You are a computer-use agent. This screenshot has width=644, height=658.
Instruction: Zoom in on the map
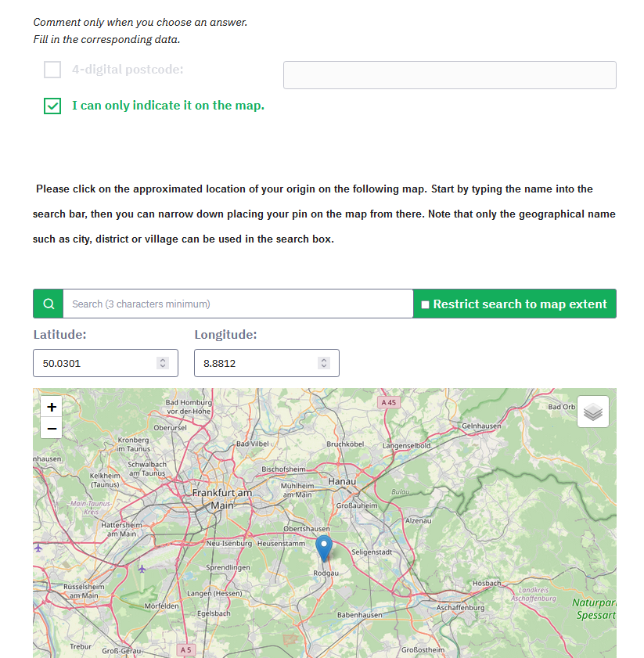point(52,407)
